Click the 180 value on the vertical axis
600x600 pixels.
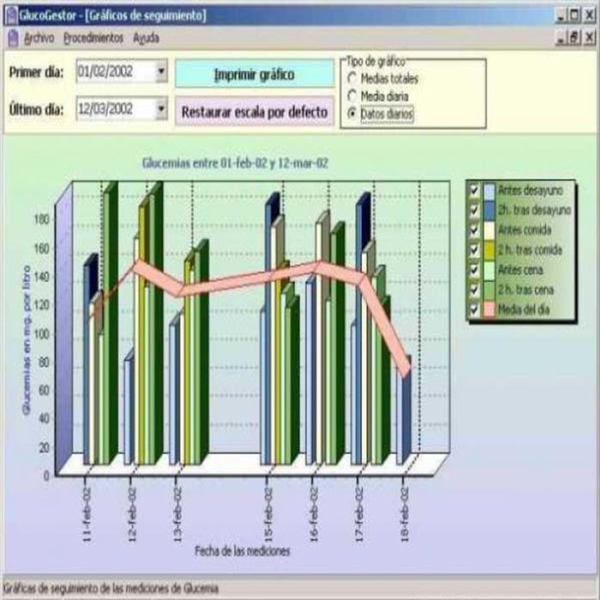pyautogui.click(x=42, y=219)
